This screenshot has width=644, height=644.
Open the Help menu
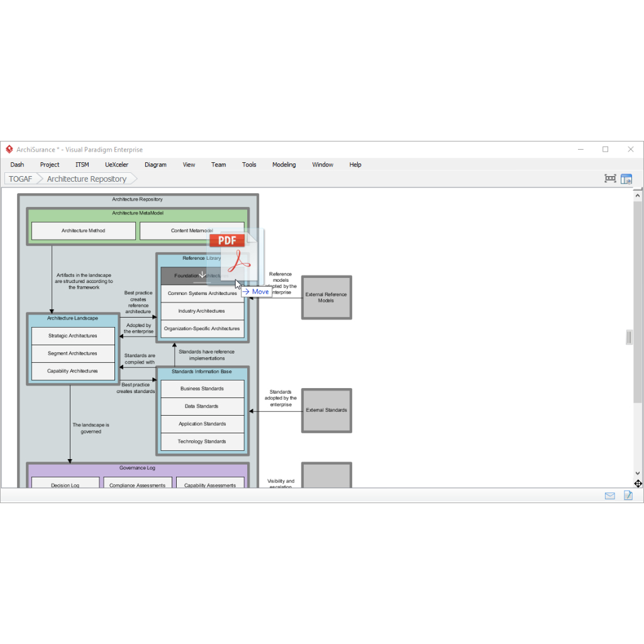(355, 165)
